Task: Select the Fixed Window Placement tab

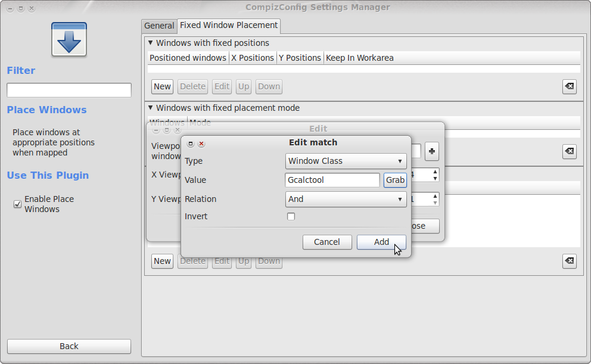Action: coord(229,25)
